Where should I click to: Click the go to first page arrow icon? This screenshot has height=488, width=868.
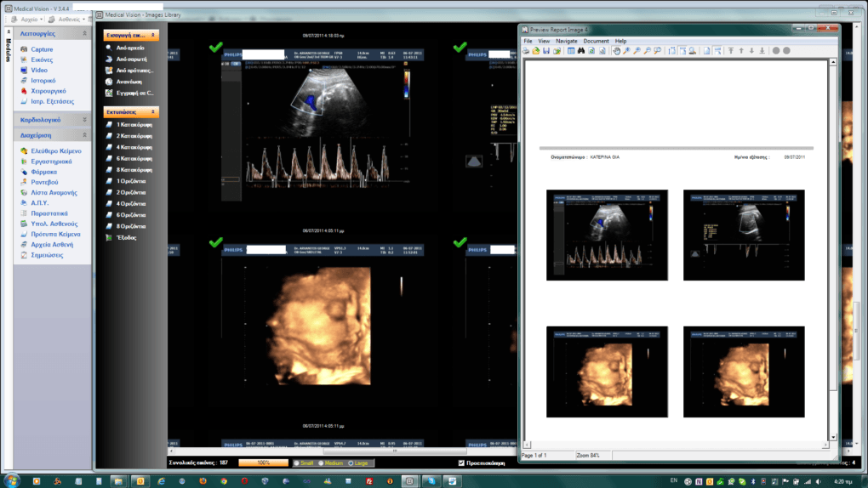click(x=731, y=51)
